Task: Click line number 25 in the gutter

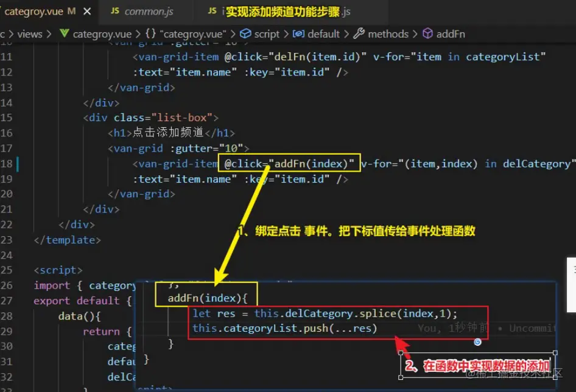Action: [x=6, y=270]
